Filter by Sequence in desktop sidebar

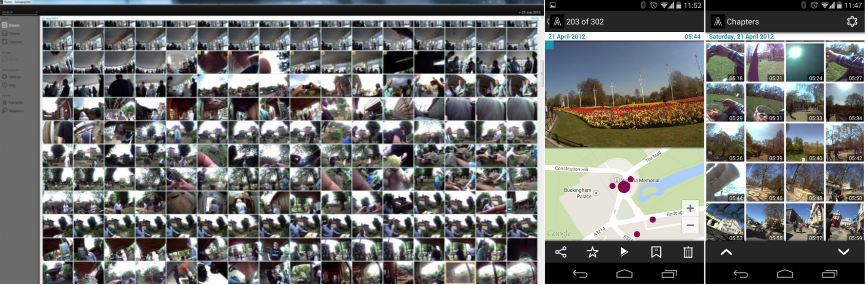(13, 111)
